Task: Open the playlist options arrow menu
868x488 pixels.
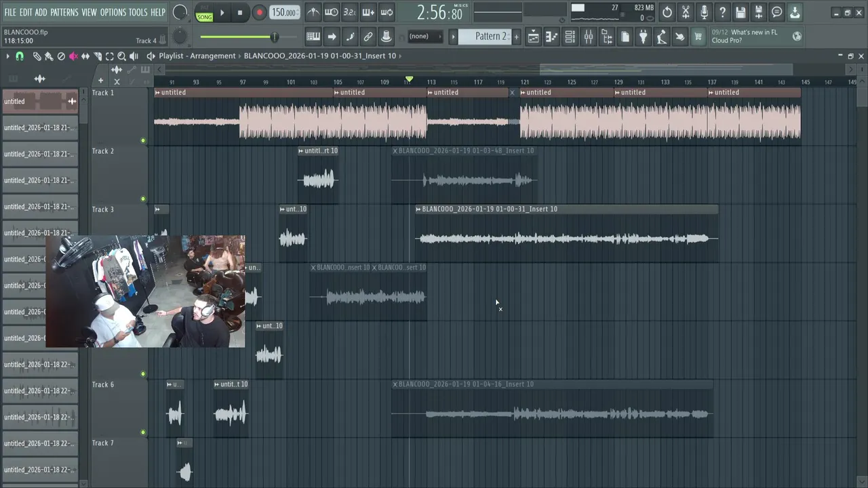Action: [7, 56]
